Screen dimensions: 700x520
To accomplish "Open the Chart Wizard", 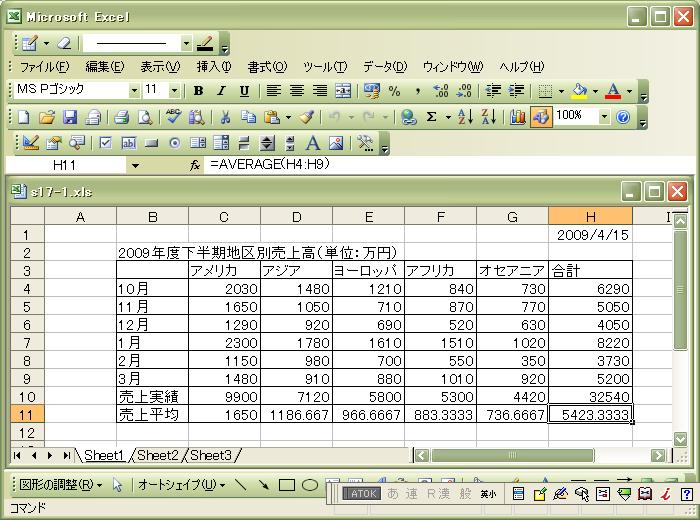I will click(518, 117).
